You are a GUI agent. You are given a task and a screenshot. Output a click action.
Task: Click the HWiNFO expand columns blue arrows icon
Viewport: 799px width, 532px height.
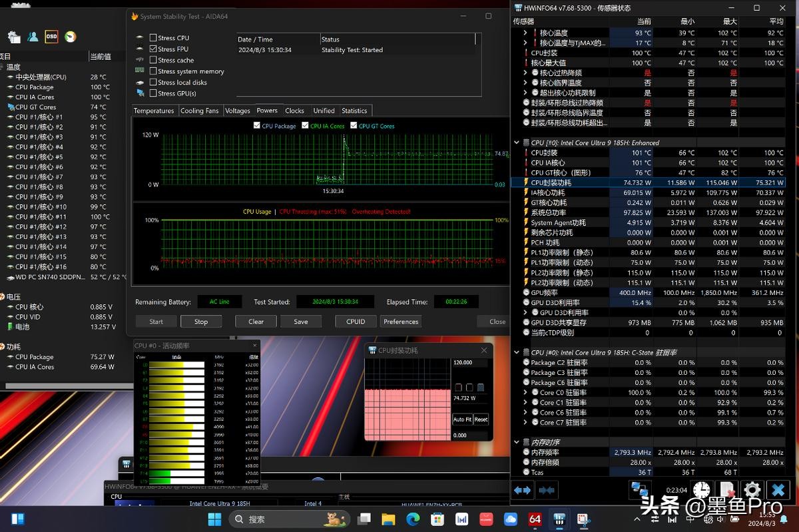click(523, 491)
